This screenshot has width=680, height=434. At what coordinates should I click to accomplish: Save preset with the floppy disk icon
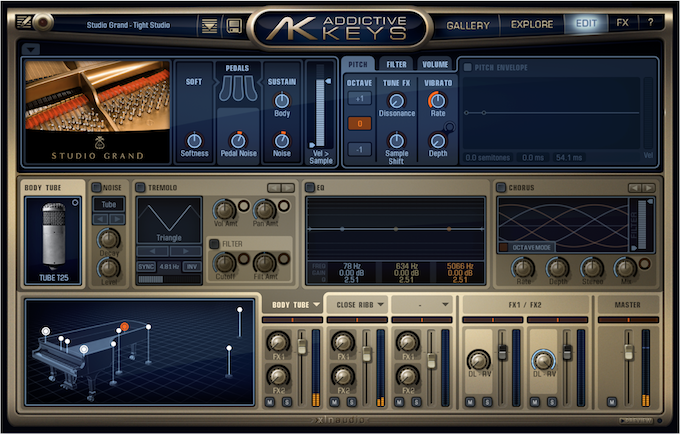pyautogui.click(x=234, y=26)
